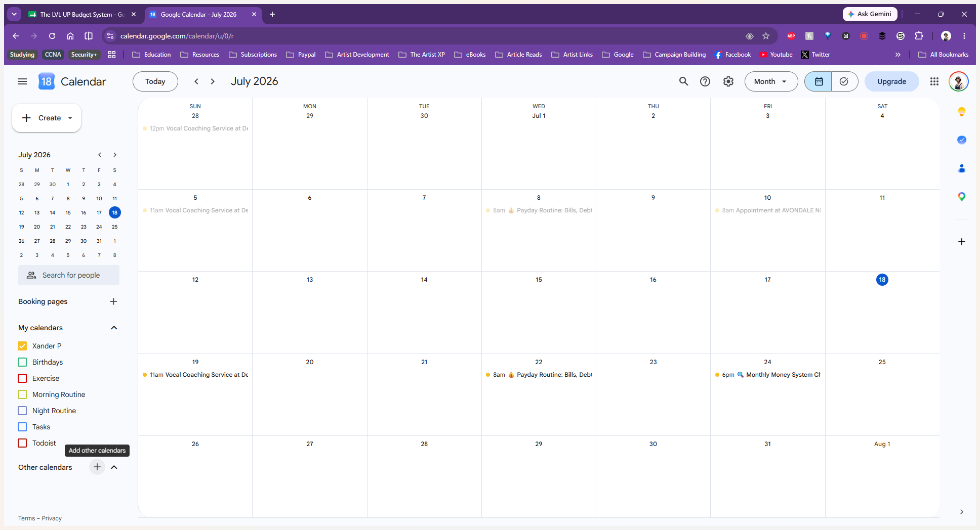Screen dimensions: 980x530
Task: Open the Education bookmarks folder
Action: click(x=151, y=55)
